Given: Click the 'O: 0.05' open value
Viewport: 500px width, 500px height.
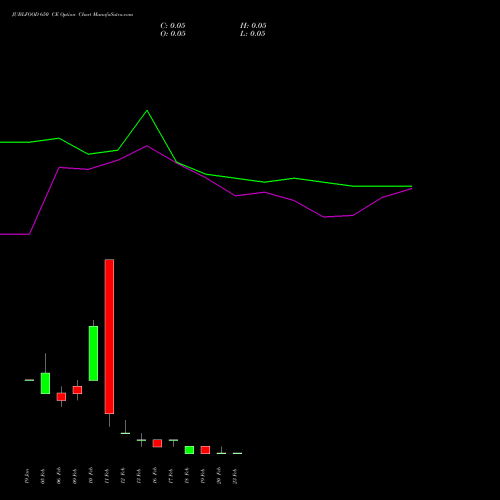Looking at the screenshot, I should pos(173,34).
